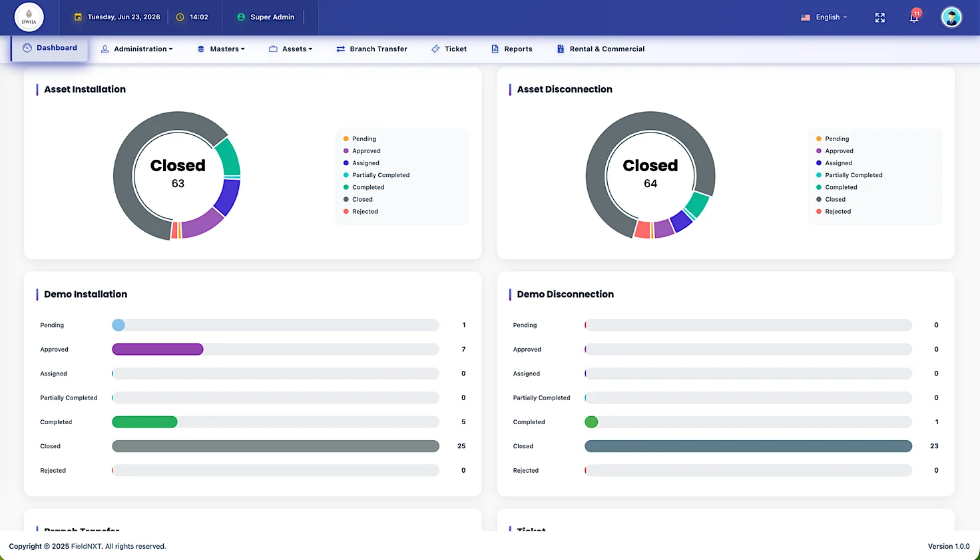The image size is (980, 560).
Task: Toggle Closed legend in Asset Disconnection
Action: pyautogui.click(x=830, y=199)
